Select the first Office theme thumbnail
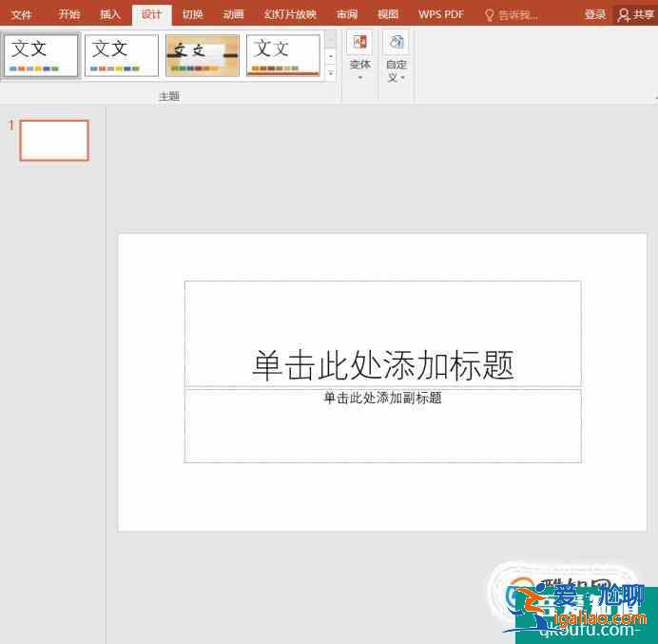The height and width of the screenshot is (644, 658). point(41,55)
